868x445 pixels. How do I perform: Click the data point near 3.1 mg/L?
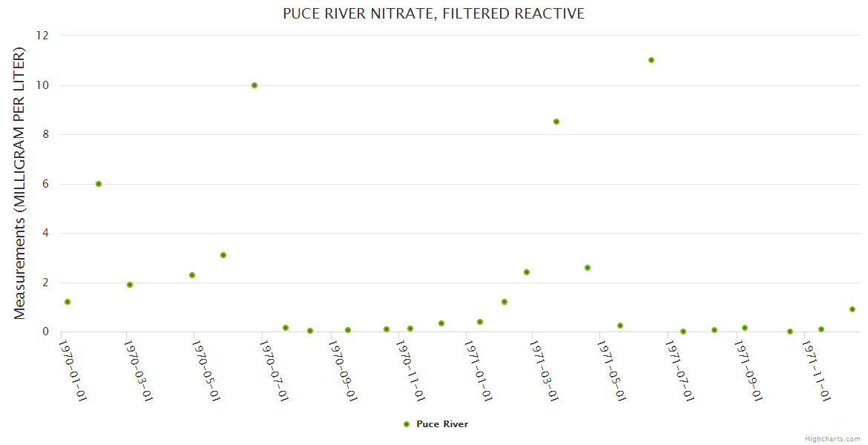223,255
